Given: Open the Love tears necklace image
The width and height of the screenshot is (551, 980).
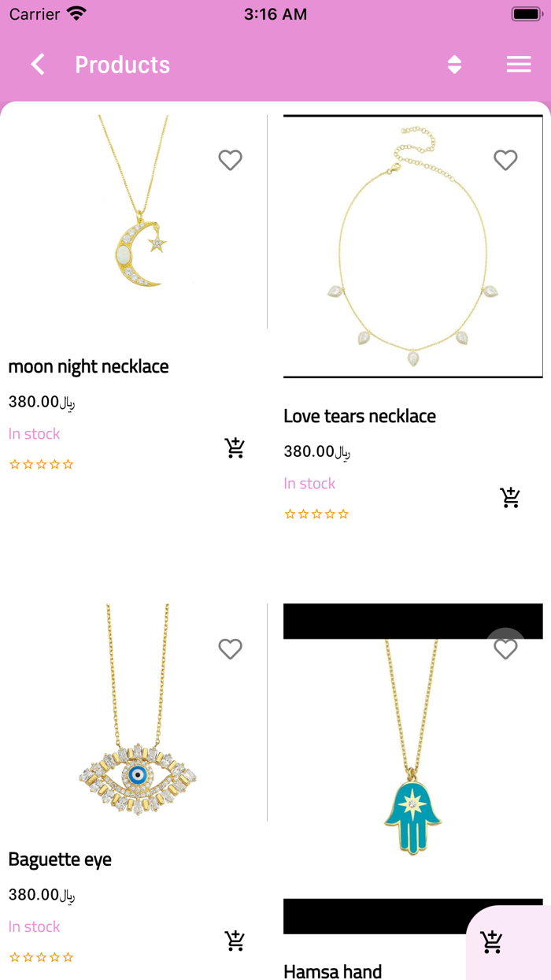Looking at the screenshot, I should point(413,247).
